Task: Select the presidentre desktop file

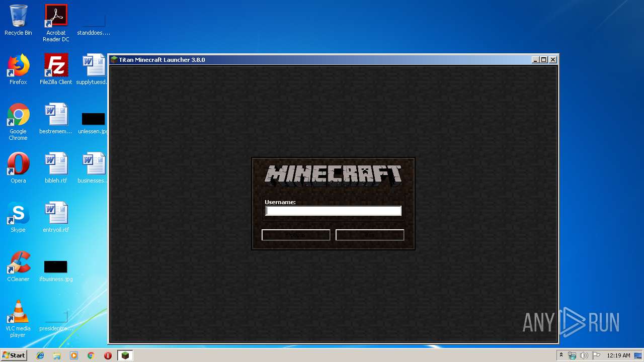Action: pyautogui.click(x=56, y=320)
